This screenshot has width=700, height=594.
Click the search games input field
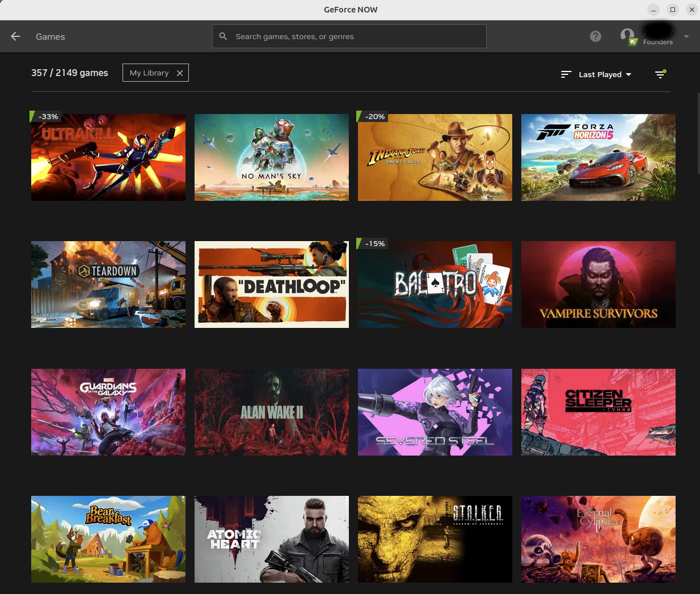tap(357, 36)
